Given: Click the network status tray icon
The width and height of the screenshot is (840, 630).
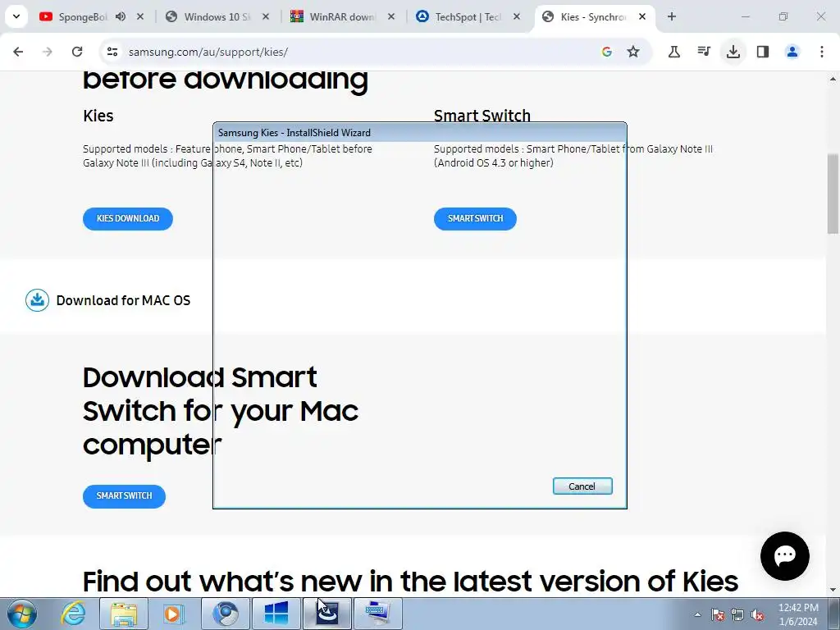Looking at the screenshot, I should tap(737, 614).
